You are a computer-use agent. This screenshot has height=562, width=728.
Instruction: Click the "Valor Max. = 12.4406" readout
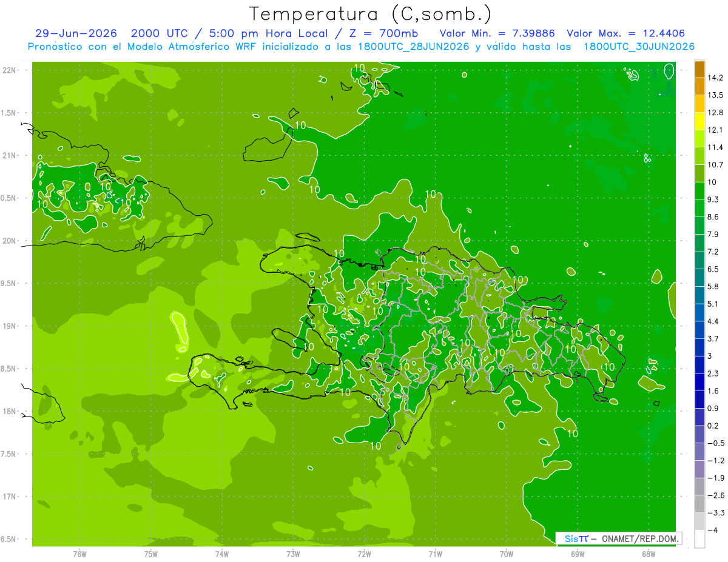tap(626, 33)
